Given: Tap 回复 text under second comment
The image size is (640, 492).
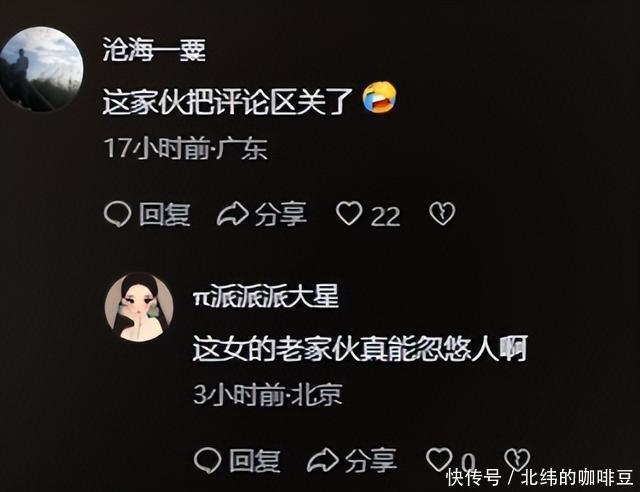Looking at the screenshot, I should tap(255, 461).
